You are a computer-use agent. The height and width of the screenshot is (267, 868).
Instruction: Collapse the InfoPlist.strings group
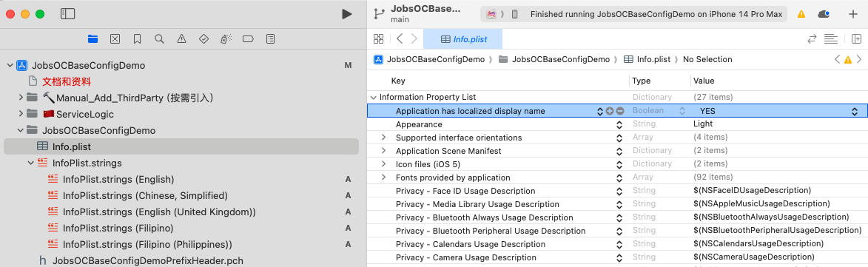(x=30, y=163)
